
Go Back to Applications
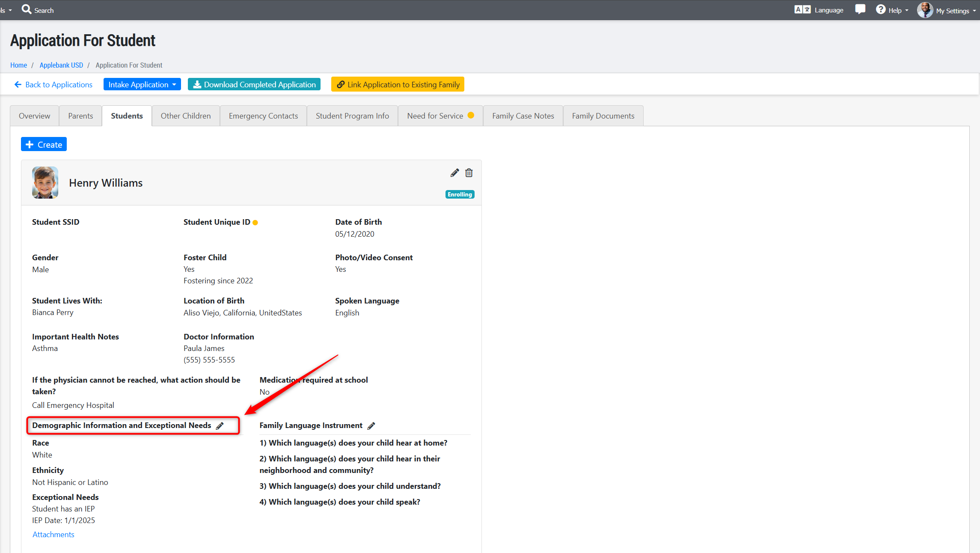pos(53,84)
